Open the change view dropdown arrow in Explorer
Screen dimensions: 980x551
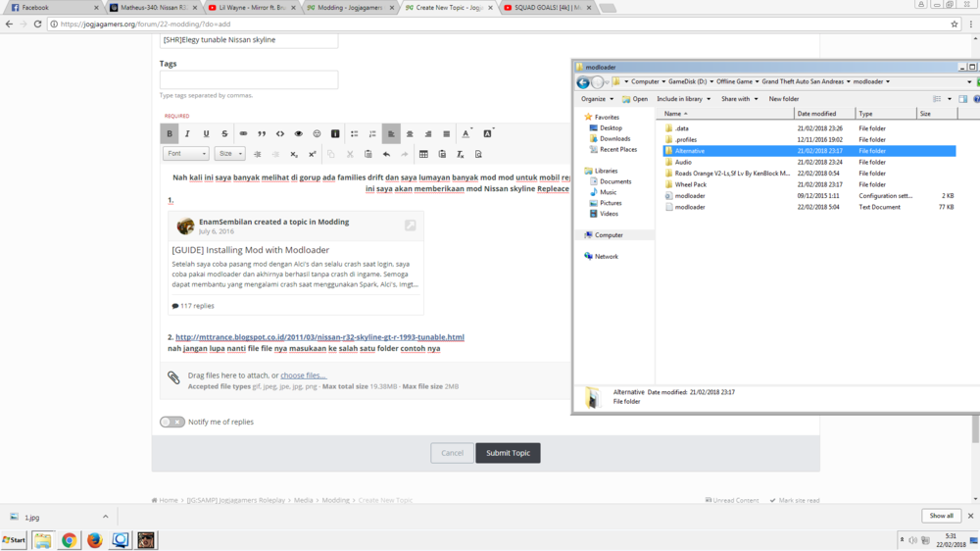(950, 99)
